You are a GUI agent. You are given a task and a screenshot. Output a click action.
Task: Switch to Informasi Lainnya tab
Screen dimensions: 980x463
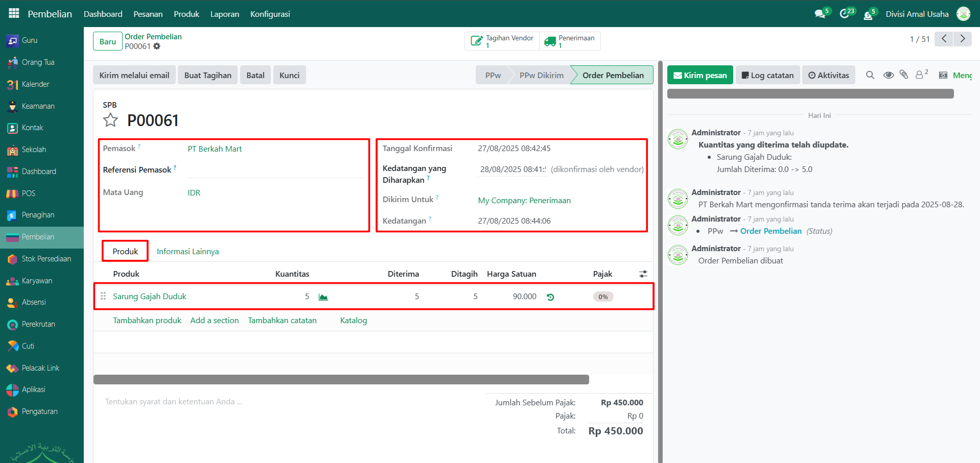click(188, 251)
